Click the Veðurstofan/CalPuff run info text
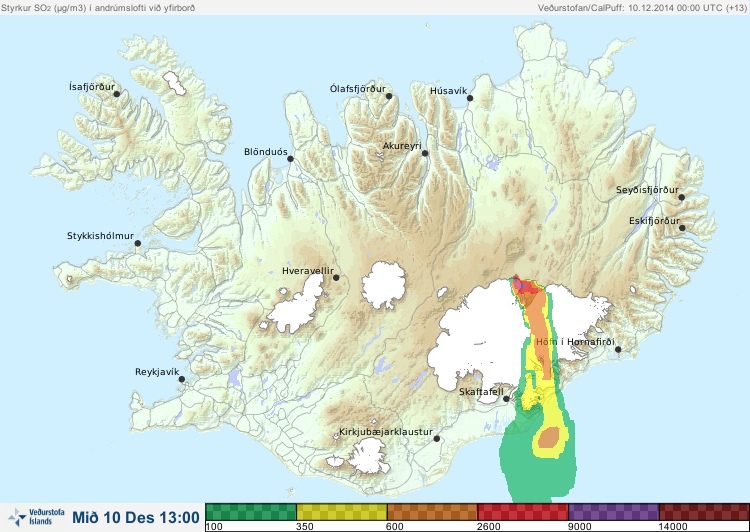750x532 pixels. coord(641,8)
